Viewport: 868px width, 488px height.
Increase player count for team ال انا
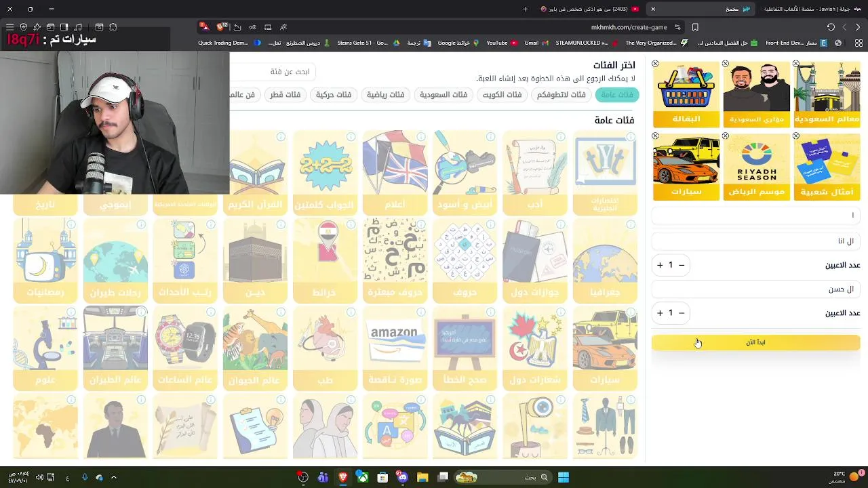(x=660, y=265)
